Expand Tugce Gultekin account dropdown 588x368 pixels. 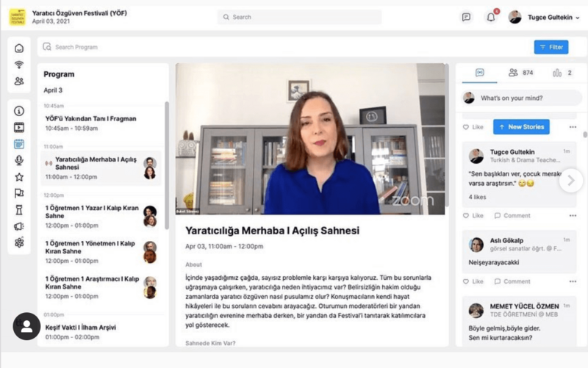(x=578, y=17)
